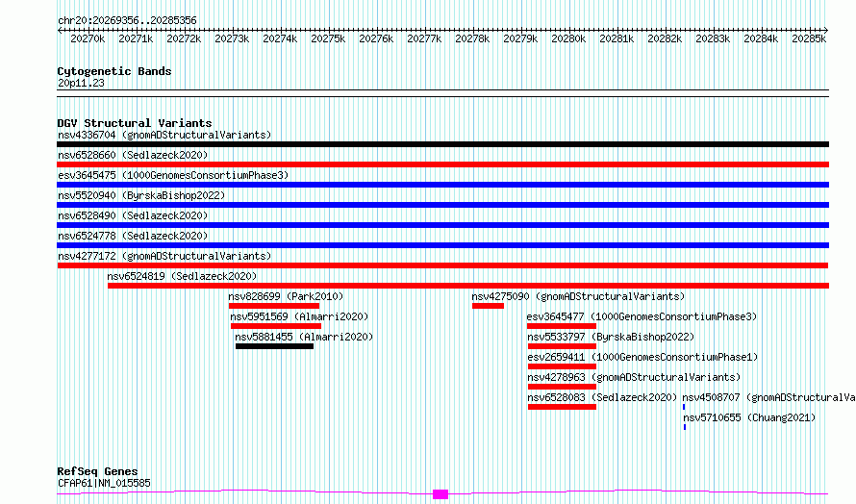Select the DGV Structural Variants track heading
The height and width of the screenshot is (504, 856).
[x=135, y=123]
